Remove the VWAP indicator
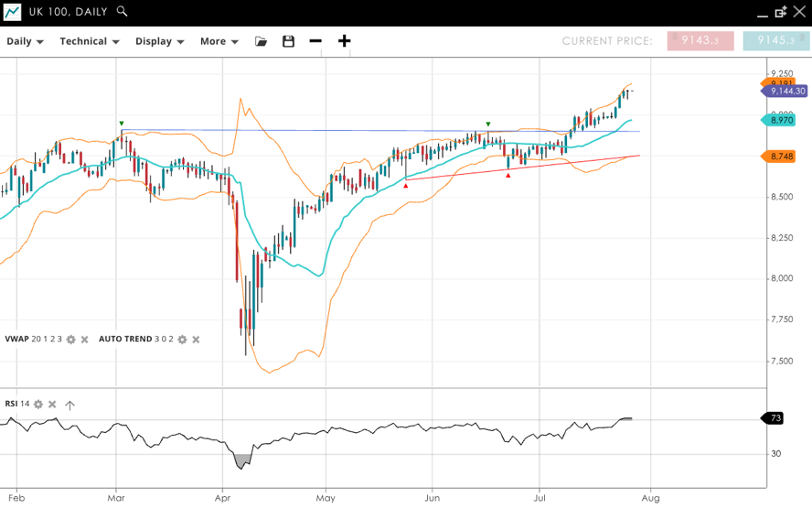 85,340
